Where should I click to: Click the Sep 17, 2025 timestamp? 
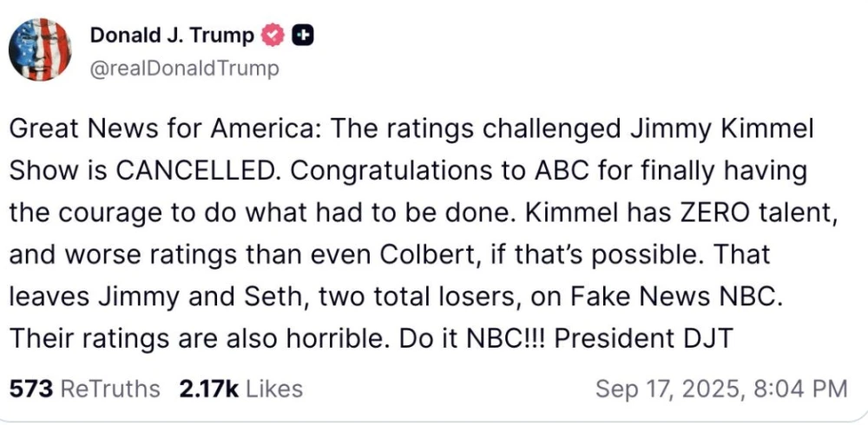pyautogui.click(x=720, y=389)
